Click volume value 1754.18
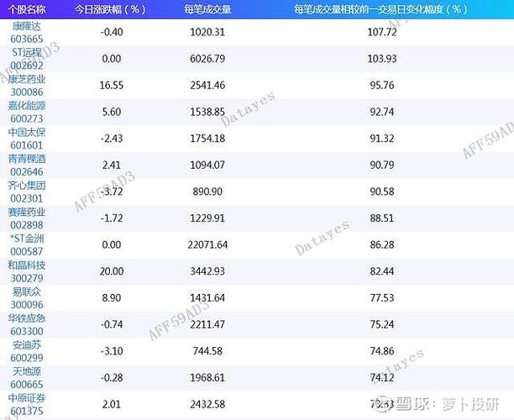This screenshot has height=420, width=514. (207, 139)
